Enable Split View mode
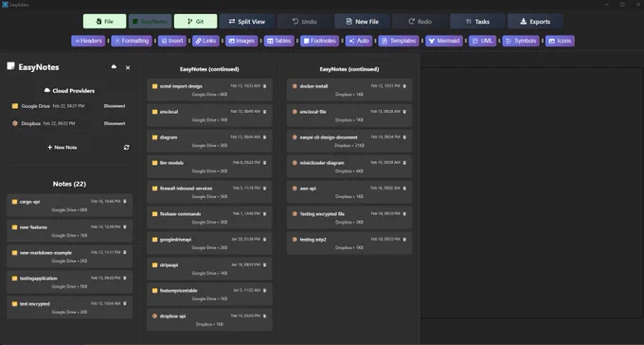The width and height of the screenshot is (644, 345). (x=247, y=22)
